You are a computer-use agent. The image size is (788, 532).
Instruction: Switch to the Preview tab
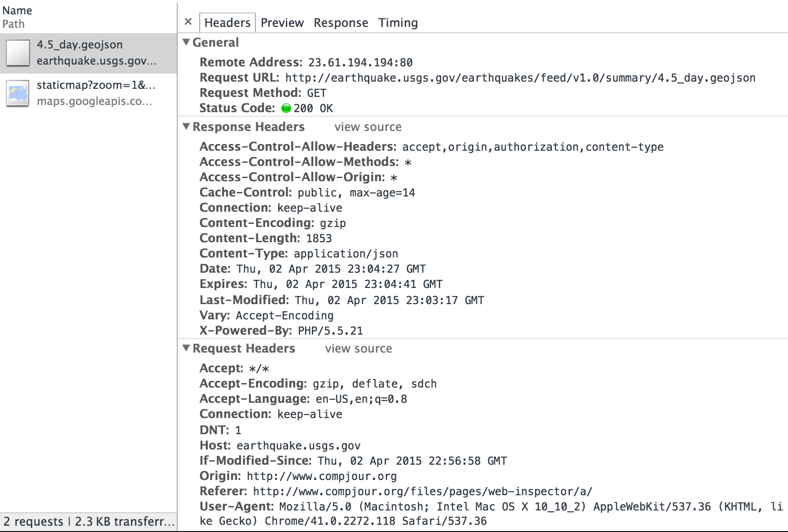click(282, 23)
